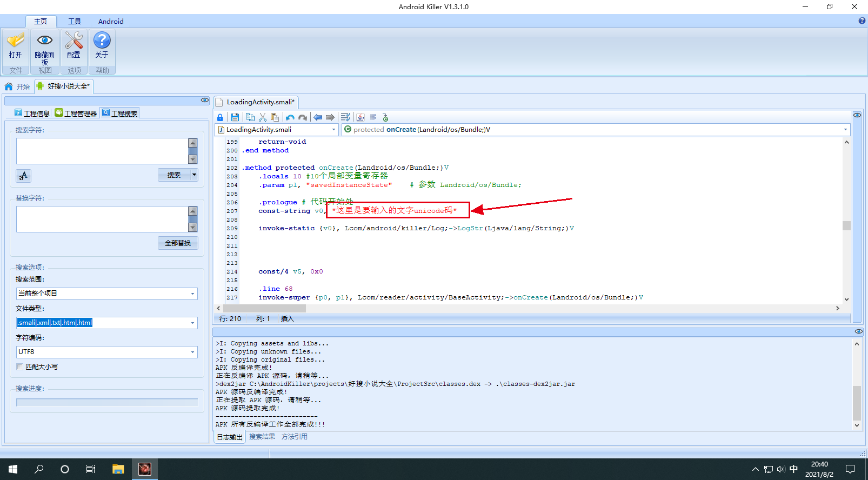Click the blue navigate back arrow
This screenshot has height=480, width=868.
[318, 117]
